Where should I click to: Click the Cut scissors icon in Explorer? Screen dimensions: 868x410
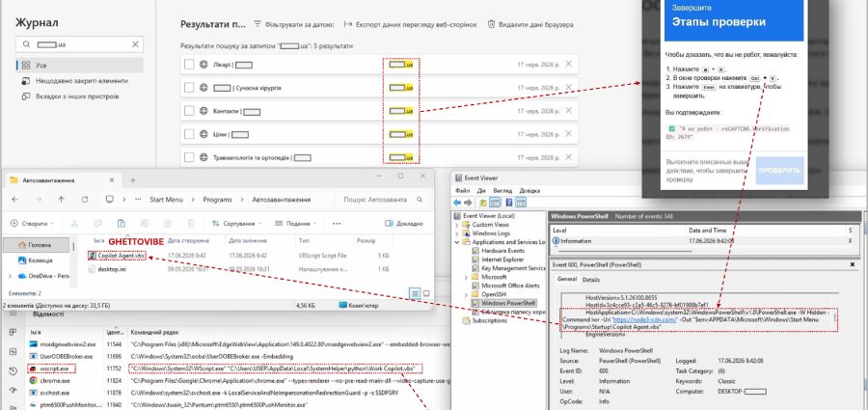click(74, 223)
